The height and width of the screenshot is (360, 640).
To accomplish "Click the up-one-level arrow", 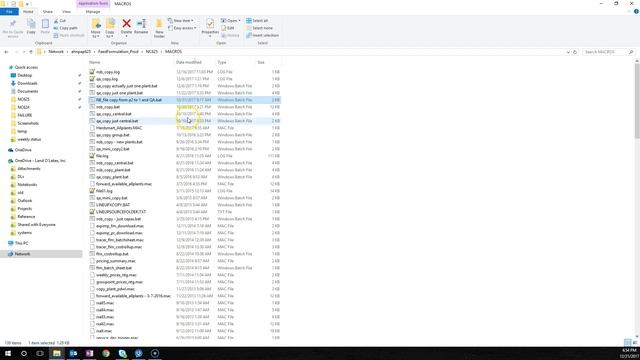I will (31, 52).
